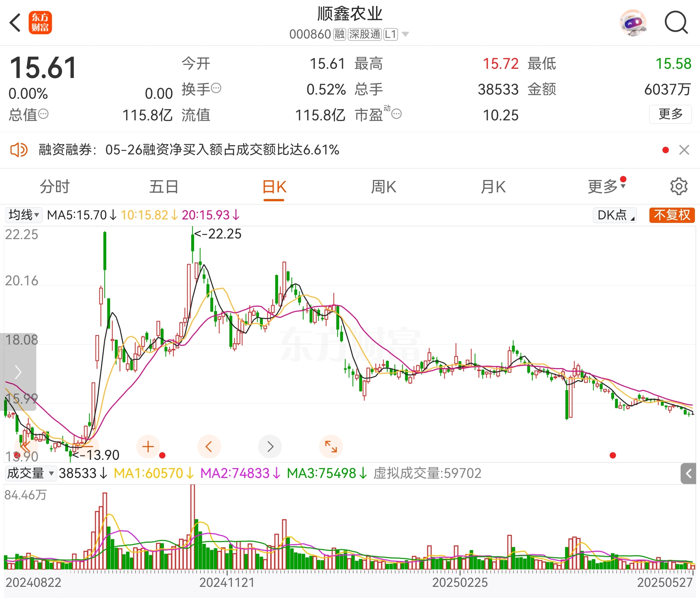
Task: Tap the L1 quote level badge
Action: tap(390, 34)
